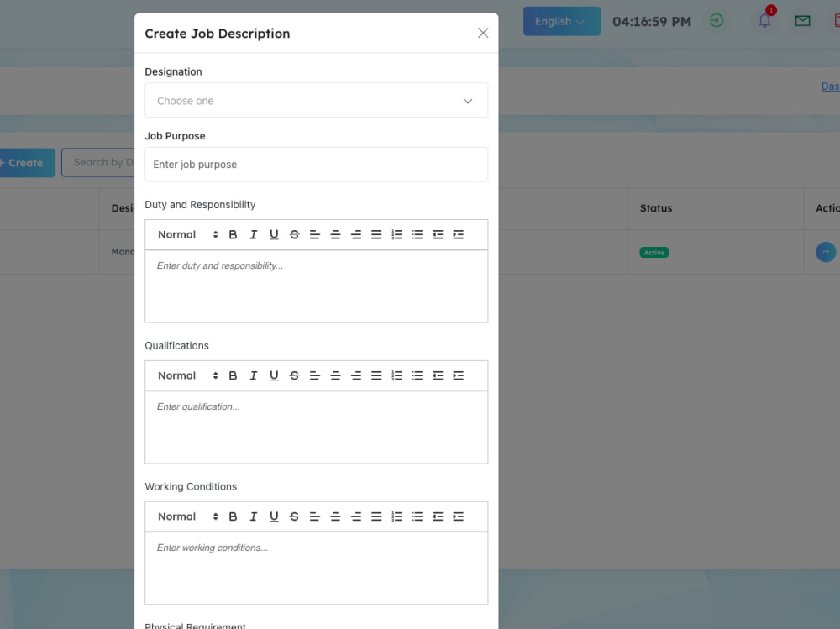
Task: Open Normal heading dropdown in Qualifications
Action: [x=188, y=375]
